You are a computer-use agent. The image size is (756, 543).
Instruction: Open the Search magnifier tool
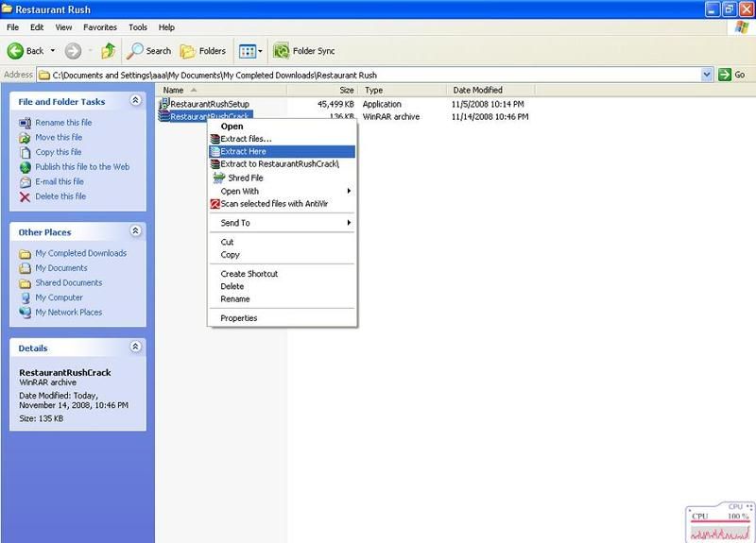click(x=136, y=50)
